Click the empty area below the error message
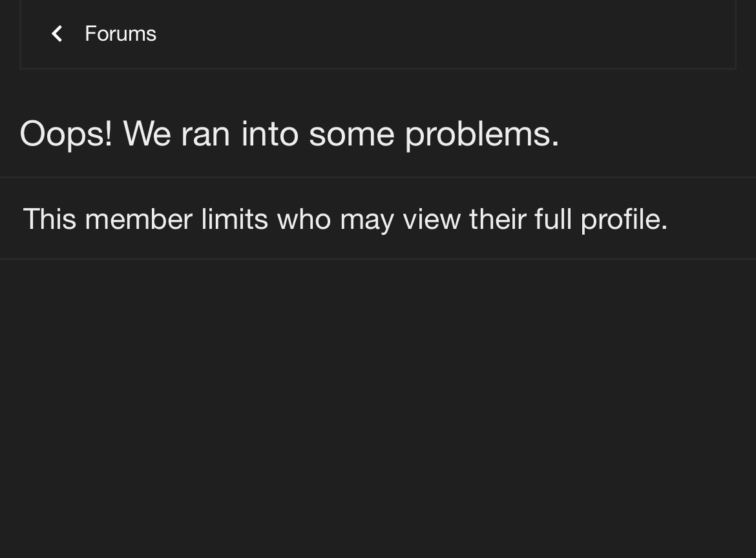756x558 pixels. [x=378, y=407]
